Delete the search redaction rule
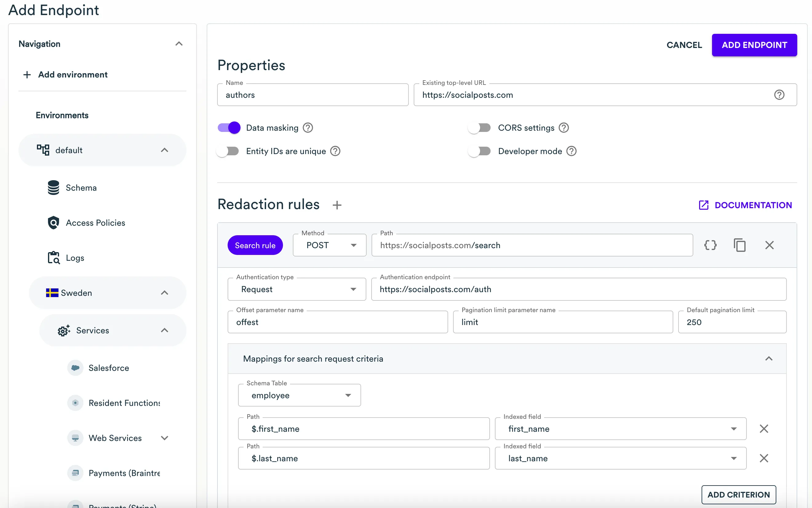 coord(769,245)
